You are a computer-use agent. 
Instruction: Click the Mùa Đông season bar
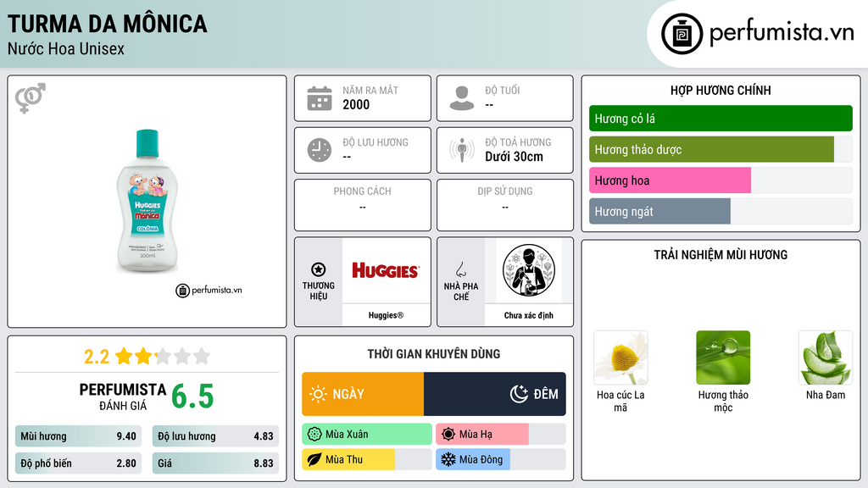pyautogui.click(x=501, y=459)
